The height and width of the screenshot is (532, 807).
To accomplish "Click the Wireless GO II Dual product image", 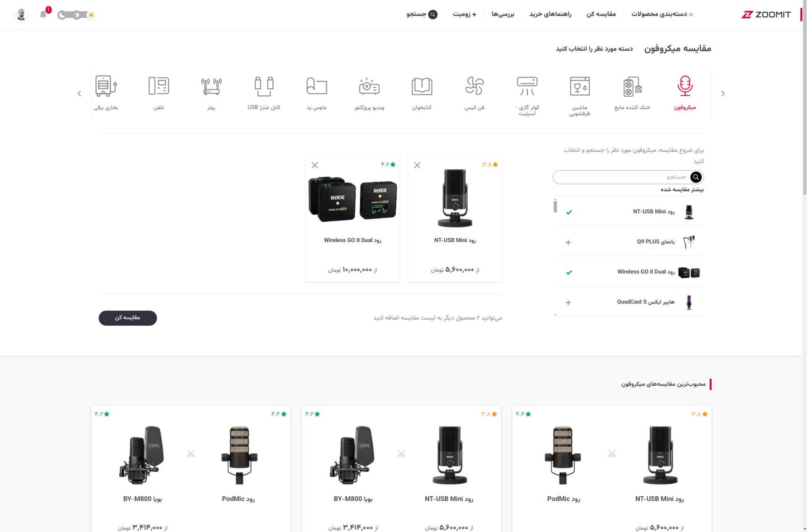I will pos(353,200).
